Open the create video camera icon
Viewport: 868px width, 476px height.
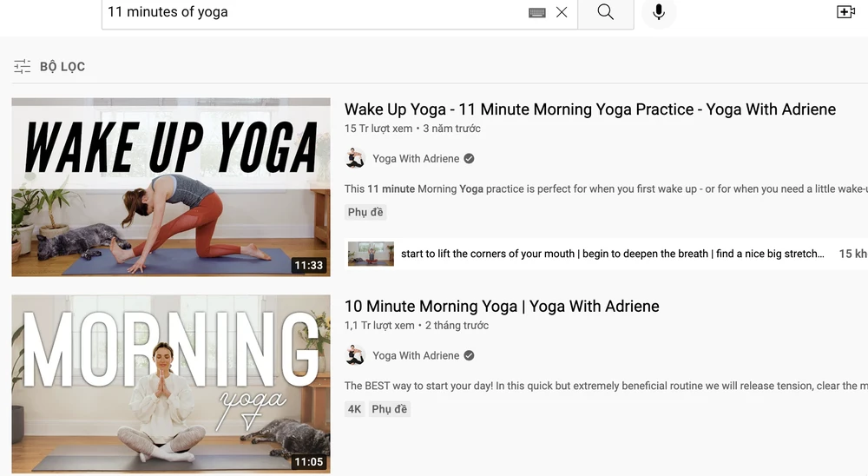tap(845, 12)
